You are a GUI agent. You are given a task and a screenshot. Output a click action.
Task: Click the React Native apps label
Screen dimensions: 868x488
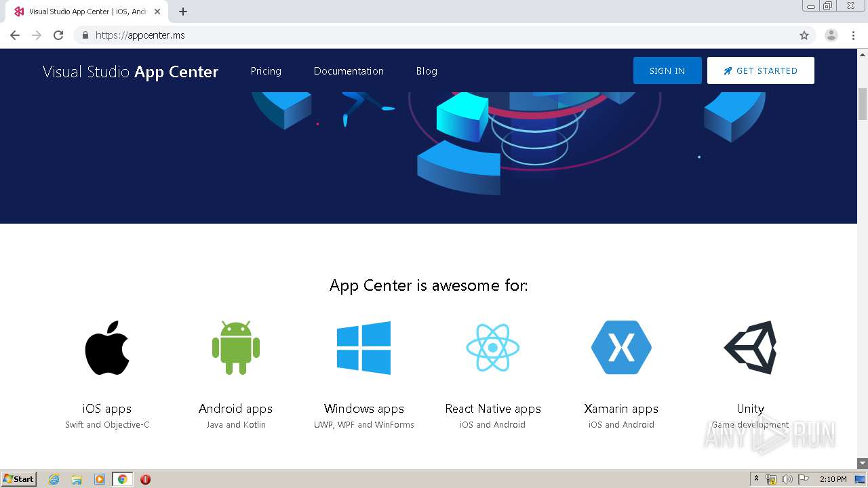[x=493, y=409]
